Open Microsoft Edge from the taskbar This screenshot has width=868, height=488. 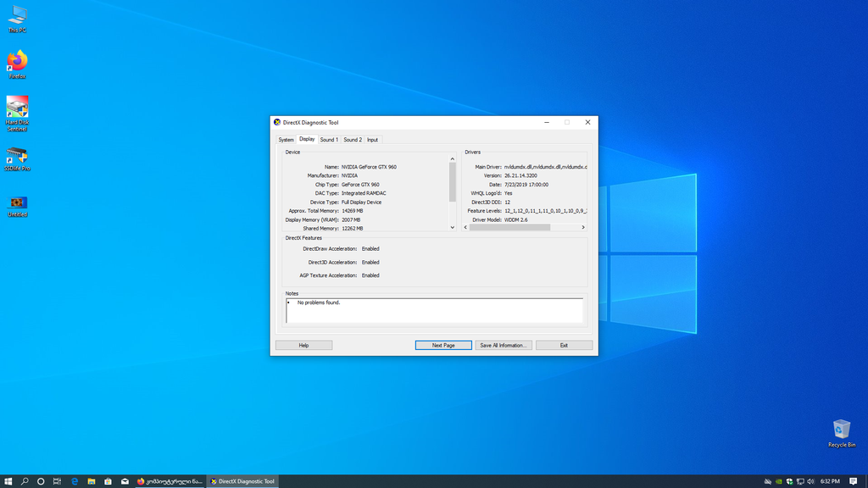[75, 481]
